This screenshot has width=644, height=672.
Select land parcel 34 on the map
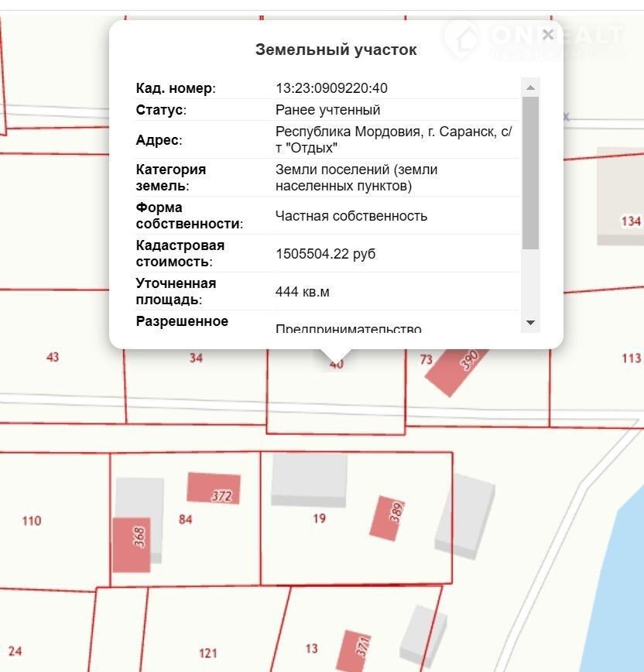tap(196, 358)
